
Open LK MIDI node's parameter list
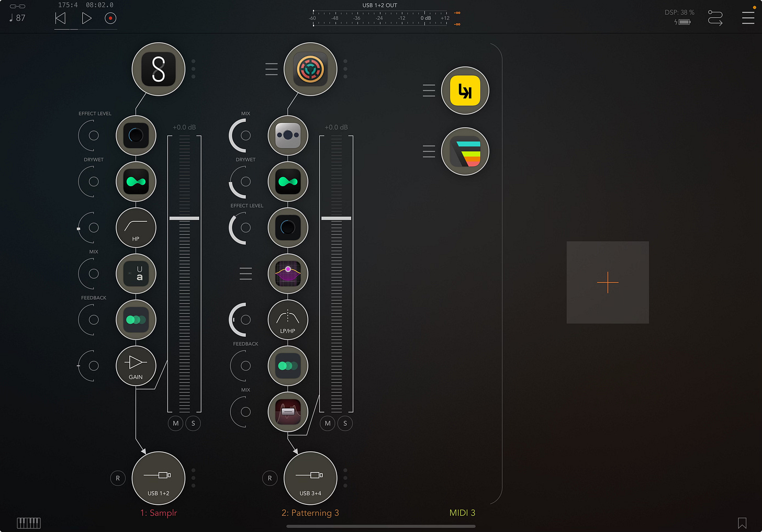click(429, 90)
